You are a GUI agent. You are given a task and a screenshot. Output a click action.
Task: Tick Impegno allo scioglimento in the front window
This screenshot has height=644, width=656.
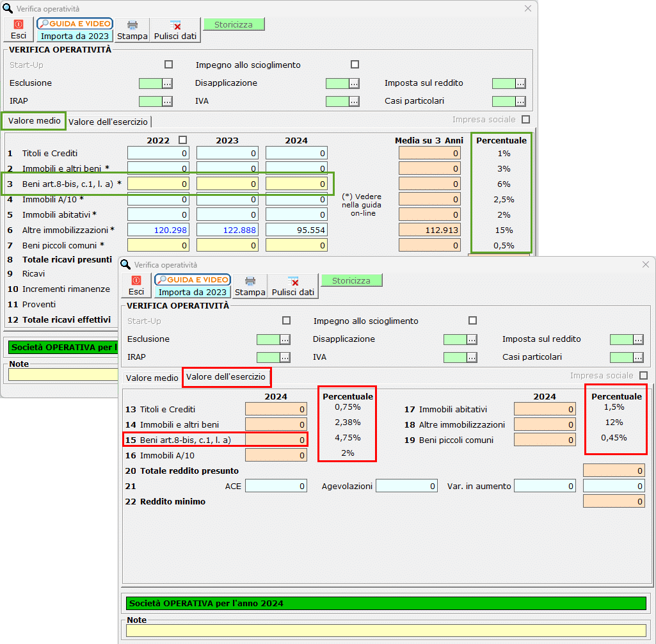point(473,321)
